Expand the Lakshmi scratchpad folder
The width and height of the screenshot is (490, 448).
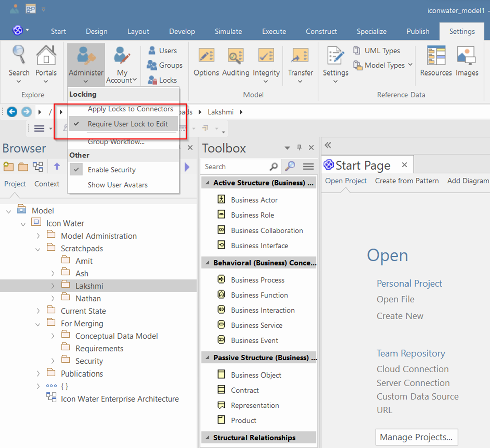53,286
